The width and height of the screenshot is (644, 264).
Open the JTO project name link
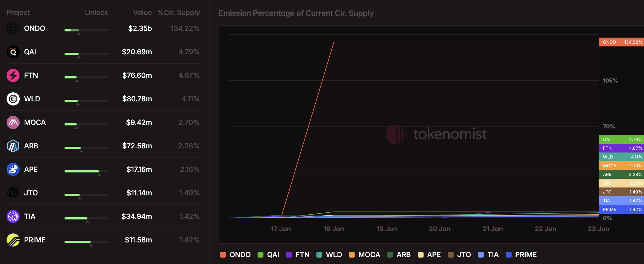tap(31, 193)
